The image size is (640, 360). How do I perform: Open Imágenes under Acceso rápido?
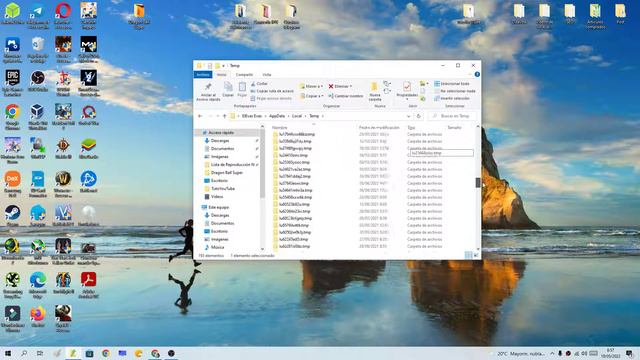pyautogui.click(x=220, y=157)
